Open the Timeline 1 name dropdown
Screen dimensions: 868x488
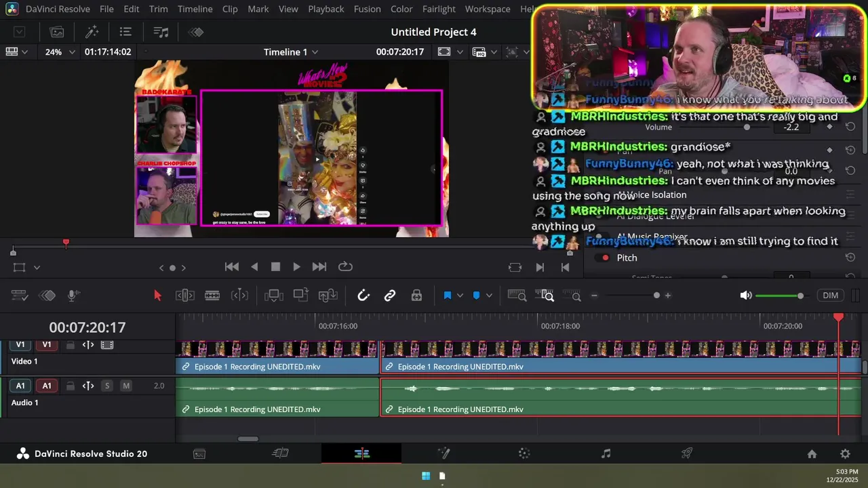pyautogui.click(x=291, y=52)
